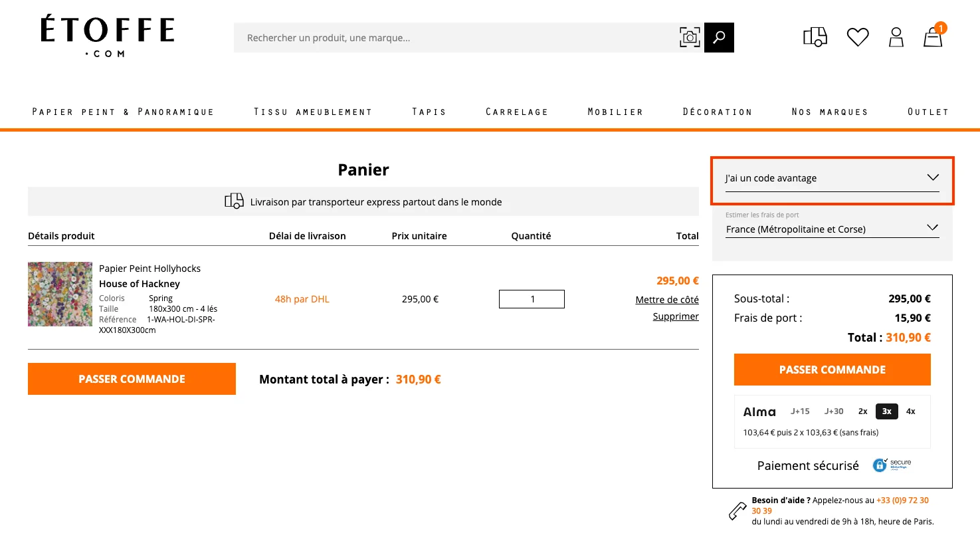Click the quantity field showing 1
Screen dimensions: 980x557
(532, 299)
